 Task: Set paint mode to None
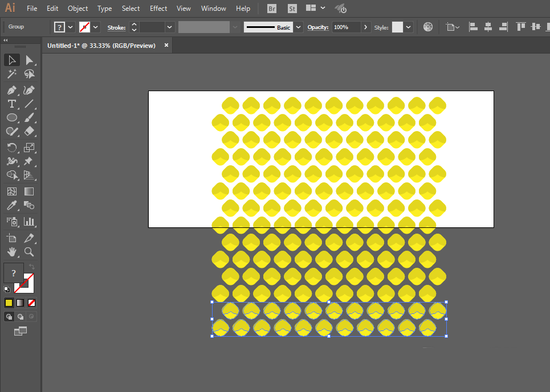coord(32,303)
